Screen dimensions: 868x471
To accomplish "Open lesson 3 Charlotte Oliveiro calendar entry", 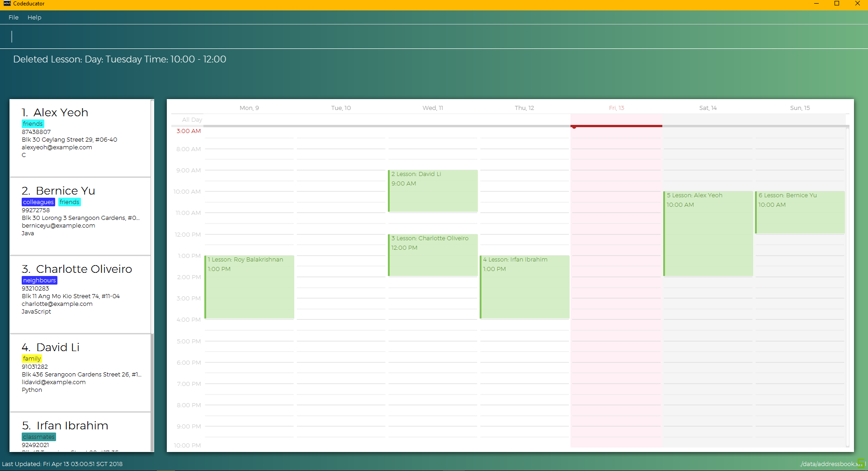I will tap(433, 255).
